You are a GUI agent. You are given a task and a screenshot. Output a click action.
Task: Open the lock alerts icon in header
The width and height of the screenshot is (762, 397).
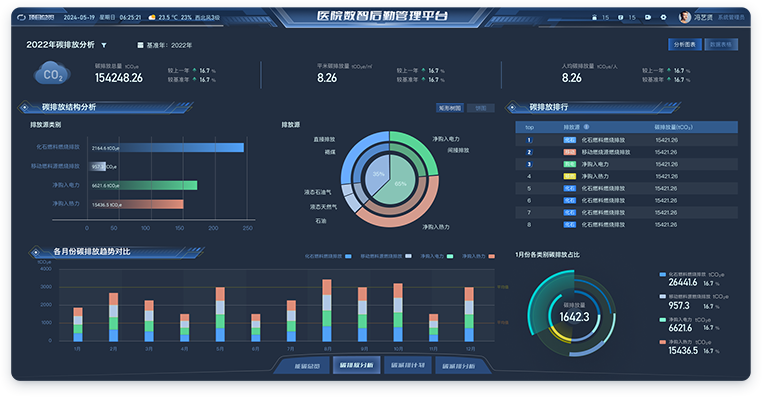[594, 17]
